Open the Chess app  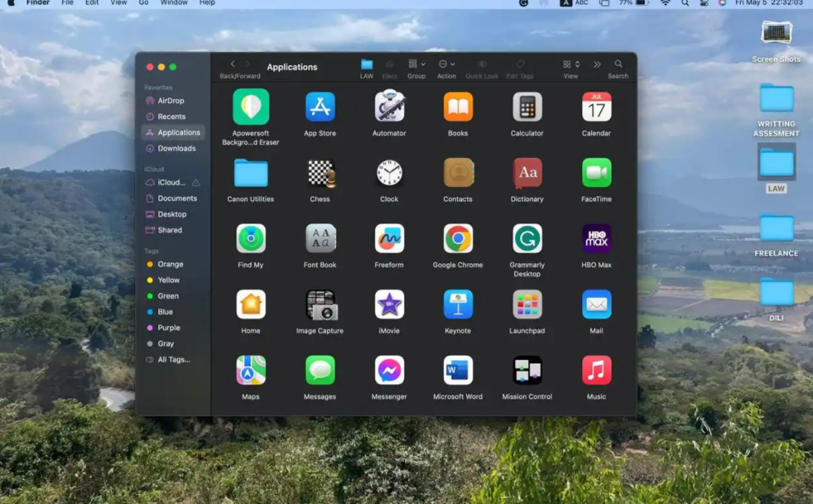coord(320,172)
